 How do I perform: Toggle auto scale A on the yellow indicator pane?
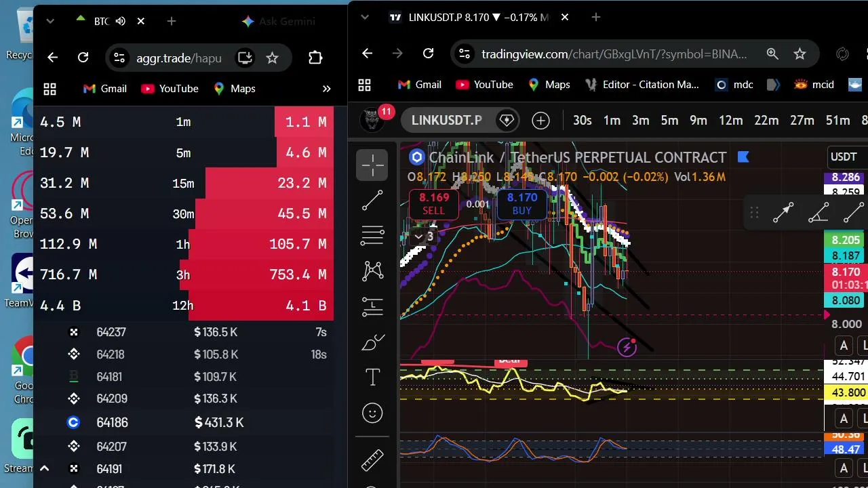tap(844, 418)
